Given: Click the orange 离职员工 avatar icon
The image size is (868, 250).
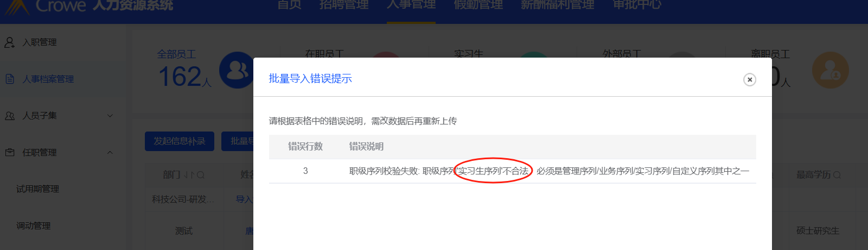Looking at the screenshot, I should [x=830, y=70].
